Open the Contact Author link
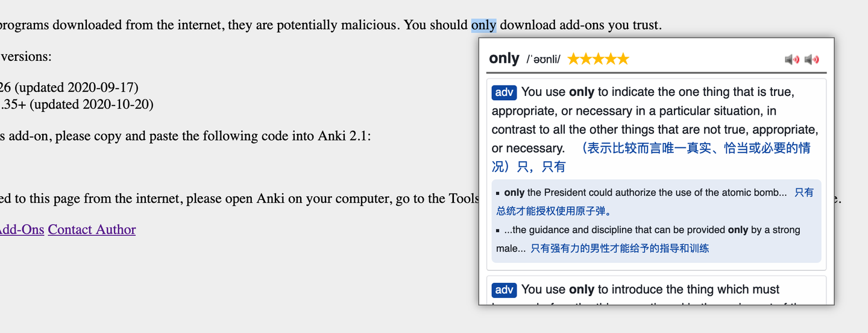Image resolution: width=868 pixels, height=333 pixels. point(92,229)
